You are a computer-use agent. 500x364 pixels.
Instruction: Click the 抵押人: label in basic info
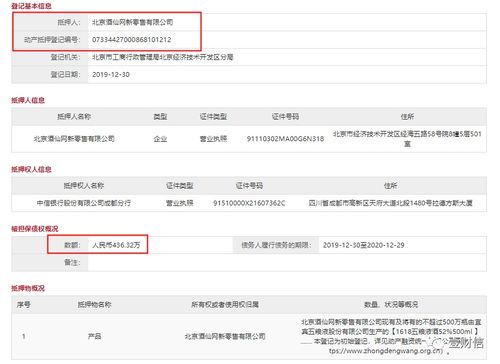[x=69, y=22]
